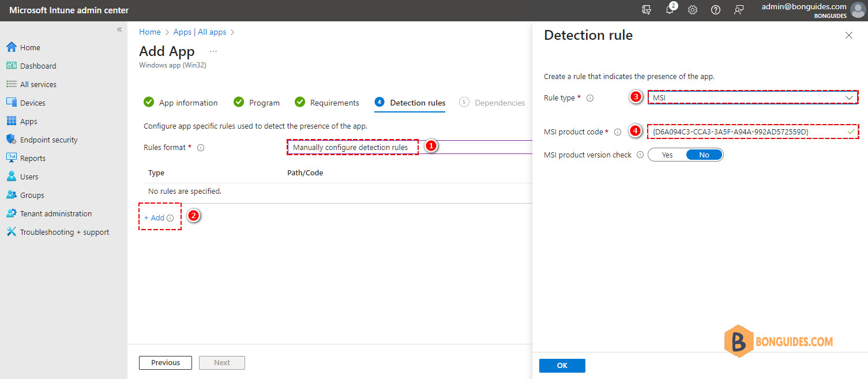Click the Next button

tap(222, 363)
